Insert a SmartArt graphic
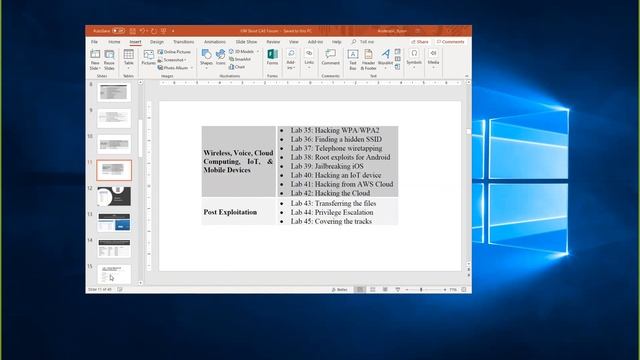The image size is (640, 360). pyautogui.click(x=240, y=59)
